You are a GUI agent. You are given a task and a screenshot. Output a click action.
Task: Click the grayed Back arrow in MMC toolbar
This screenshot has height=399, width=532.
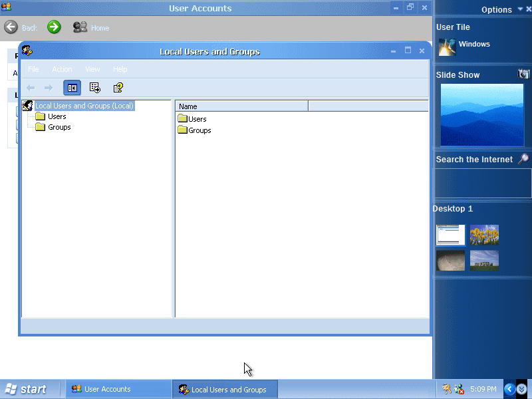(31, 88)
